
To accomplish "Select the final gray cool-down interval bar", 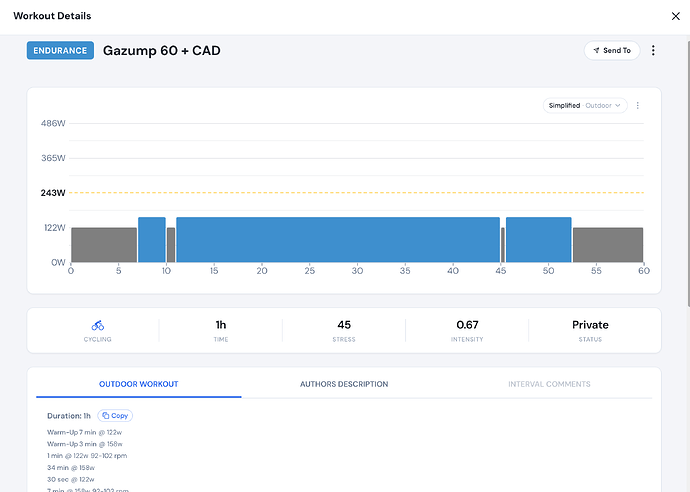I will [x=608, y=245].
